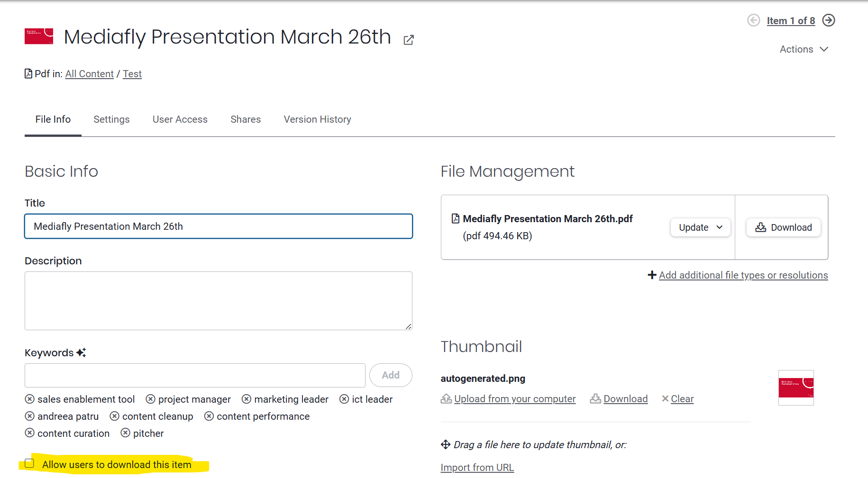Remove 'ict leader' keyword

[x=344, y=399]
